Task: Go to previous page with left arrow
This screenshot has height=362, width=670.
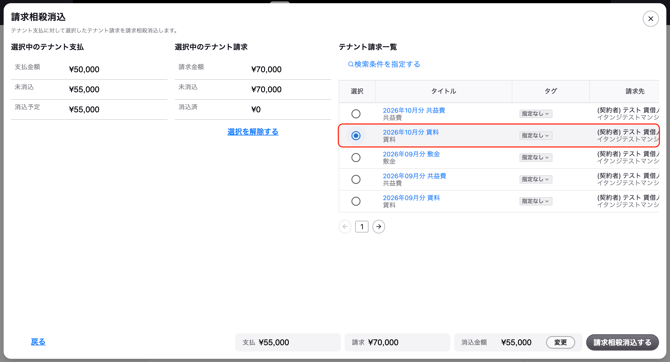Action: point(345,227)
